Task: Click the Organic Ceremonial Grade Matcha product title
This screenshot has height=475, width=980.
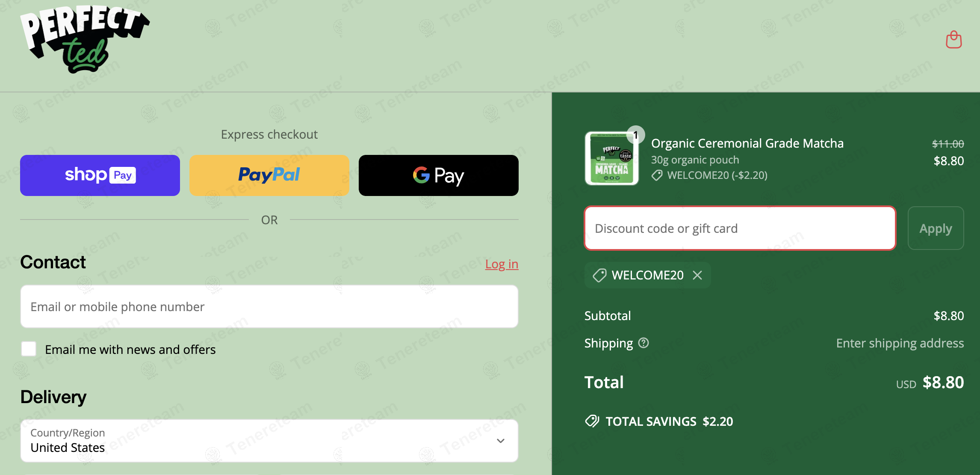Action: point(747,143)
